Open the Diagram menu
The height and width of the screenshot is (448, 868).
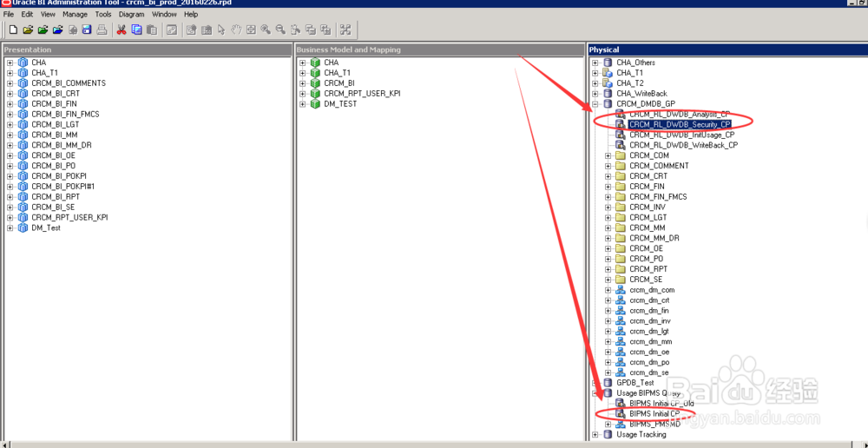tap(132, 15)
